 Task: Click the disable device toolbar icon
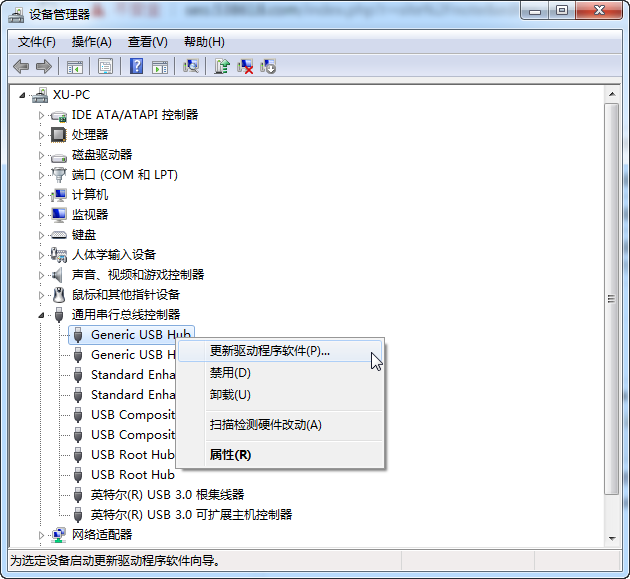click(268, 66)
